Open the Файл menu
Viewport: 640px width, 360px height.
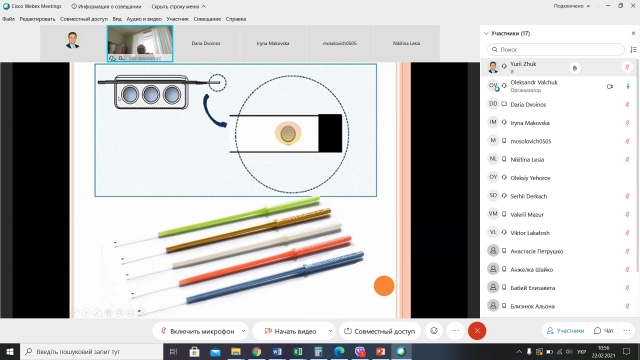point(8,19)
